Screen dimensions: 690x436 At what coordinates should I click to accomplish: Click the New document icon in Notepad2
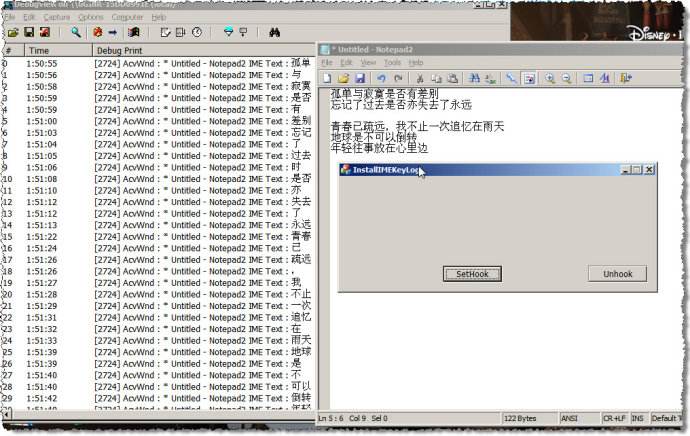point(327,78)
